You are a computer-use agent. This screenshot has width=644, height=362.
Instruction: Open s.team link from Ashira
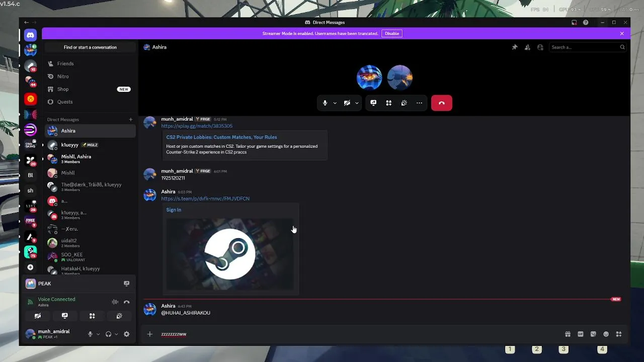click(205, 199)
